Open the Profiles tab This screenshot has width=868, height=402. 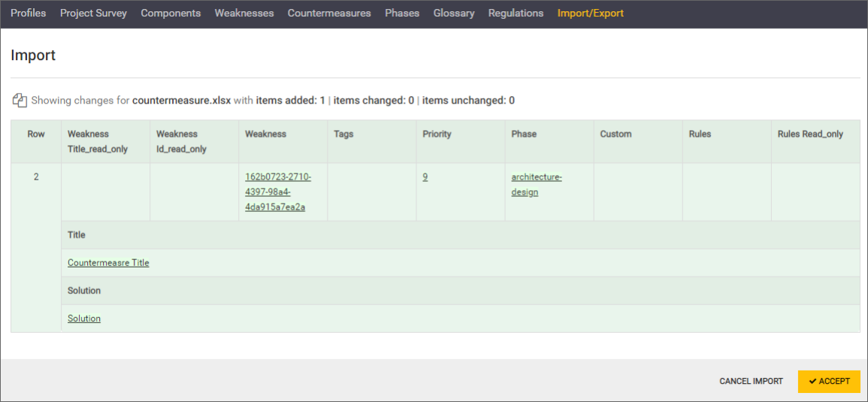(29, 13)
